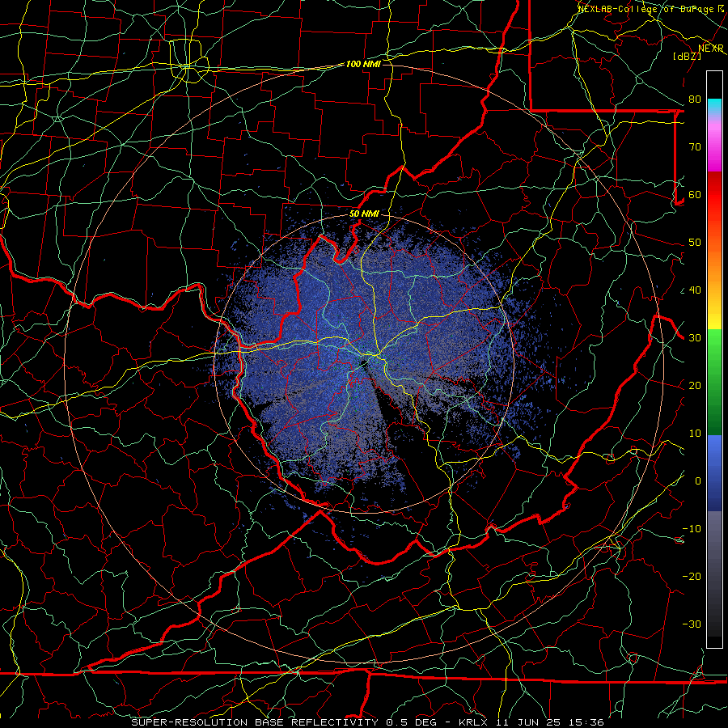The height and width of the screenshot is (728, 728).
Task: Click the "100 NMI" range ring label
Action: coord(363,64)
